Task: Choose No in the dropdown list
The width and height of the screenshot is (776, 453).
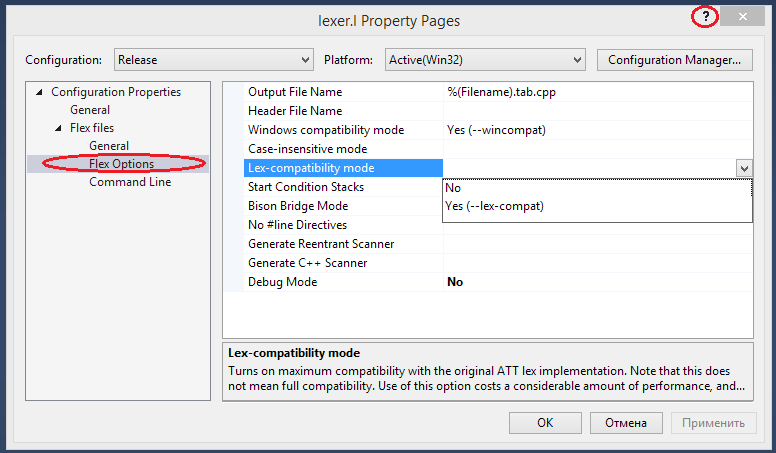Action: [x=453, y=187]
